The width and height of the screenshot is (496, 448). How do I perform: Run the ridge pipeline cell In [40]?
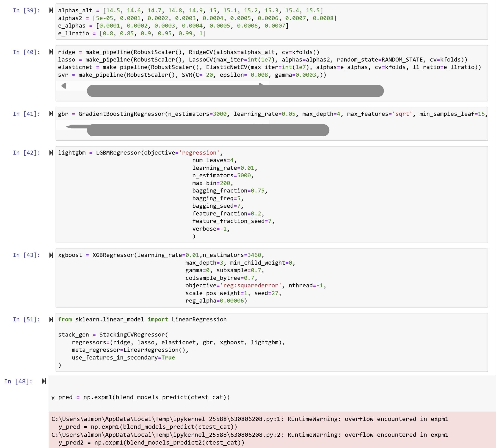point(51,52)
